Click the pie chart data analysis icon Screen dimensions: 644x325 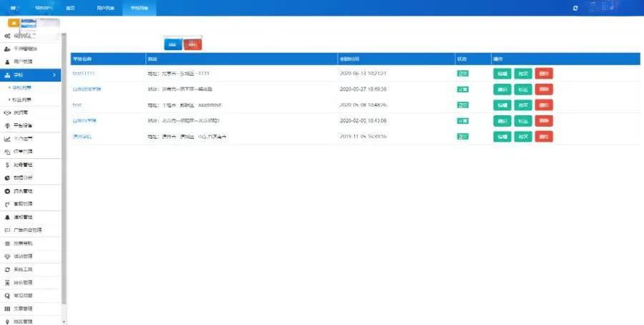pos(7,178)
